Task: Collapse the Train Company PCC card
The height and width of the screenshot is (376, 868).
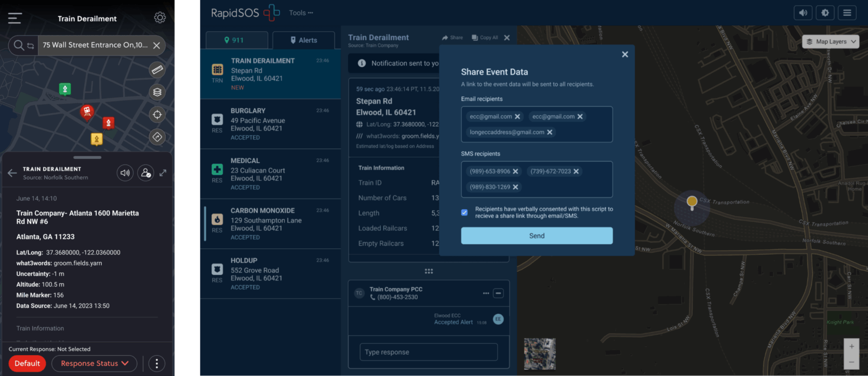Action: click(x=498, y=293)
